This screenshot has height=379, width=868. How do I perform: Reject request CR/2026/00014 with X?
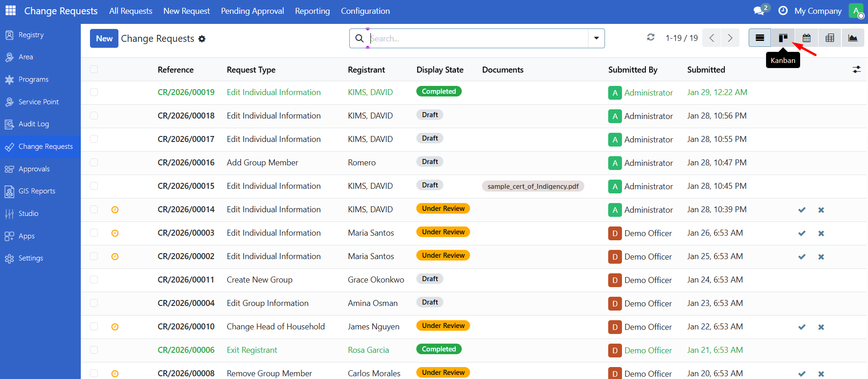[821, 210]
